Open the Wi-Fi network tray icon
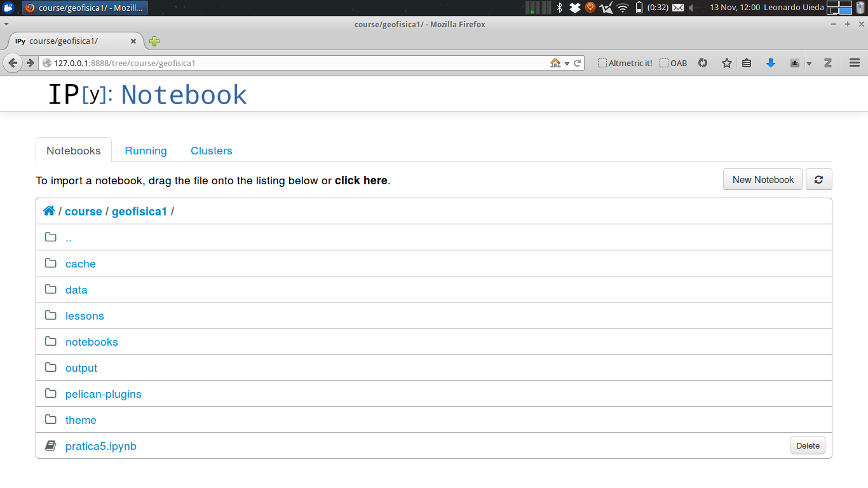The image size is (868, 488). click(x=623, y=8)
